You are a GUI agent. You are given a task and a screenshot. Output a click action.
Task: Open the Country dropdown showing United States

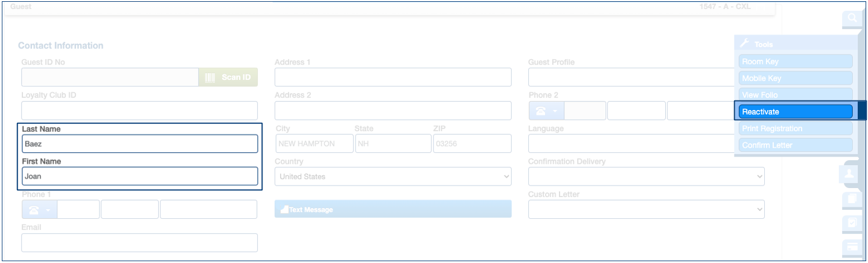click(392, 177)
